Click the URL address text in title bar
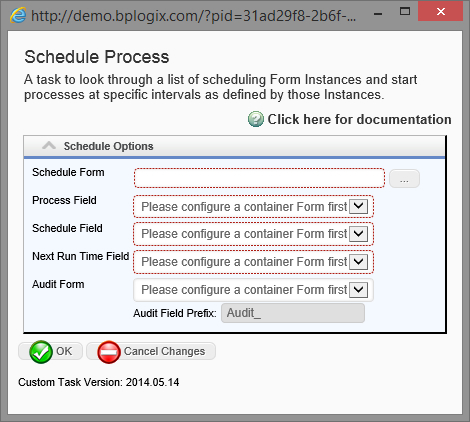This screenshot has height=422, width=470. pyautogui.click(x=193, y=16)
